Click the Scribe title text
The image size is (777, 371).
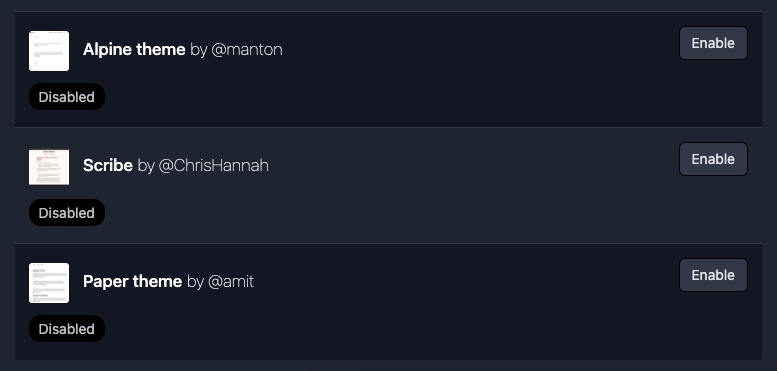pyautogui.click(x=108, y=165)
